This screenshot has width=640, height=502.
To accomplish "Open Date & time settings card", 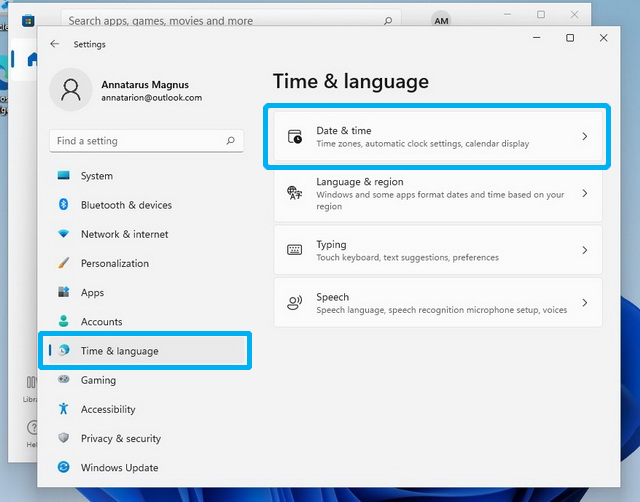I will tap(438, 136).
